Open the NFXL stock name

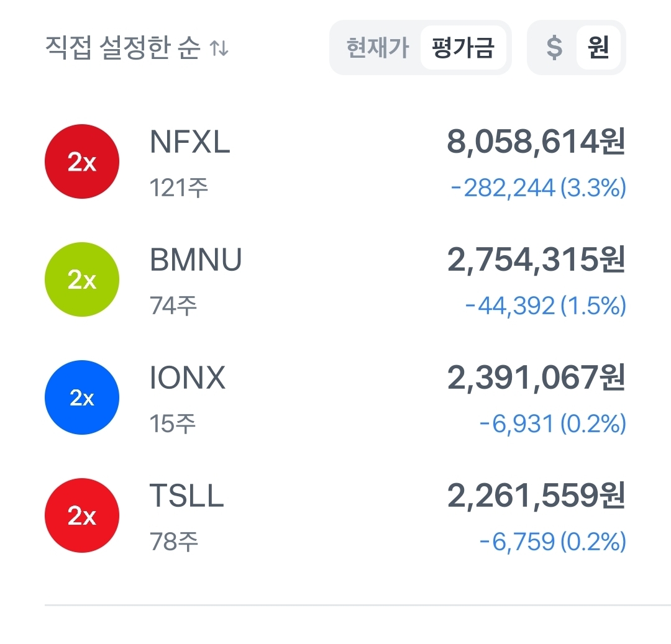pos(189,143)
